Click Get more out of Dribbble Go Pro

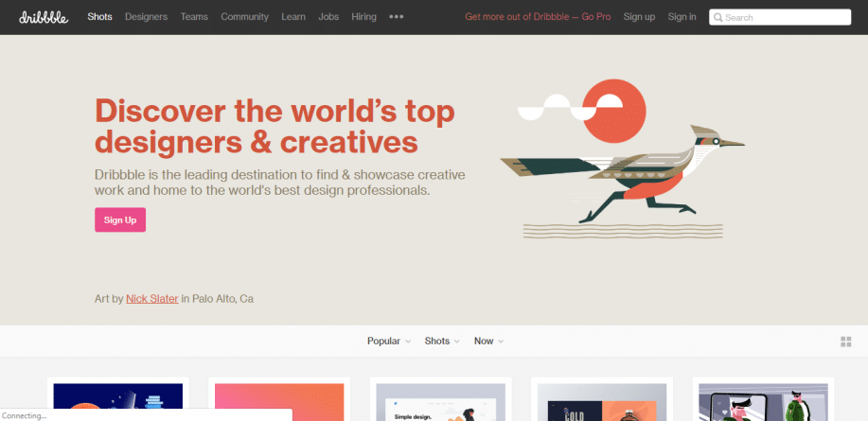(538, 17)
